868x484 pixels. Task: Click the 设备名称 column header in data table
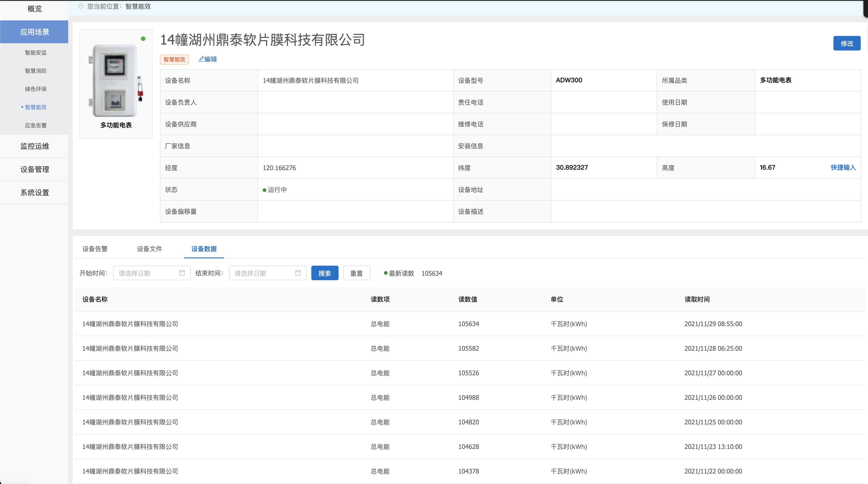[95, 299]
